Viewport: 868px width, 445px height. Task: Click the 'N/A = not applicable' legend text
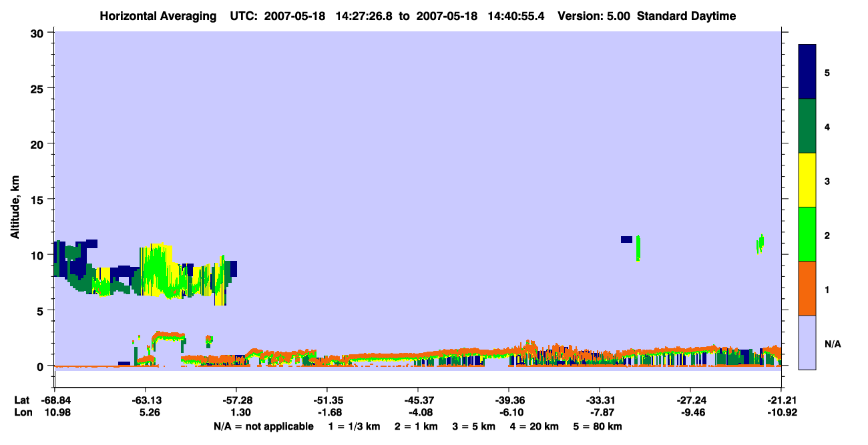[263, 426]
